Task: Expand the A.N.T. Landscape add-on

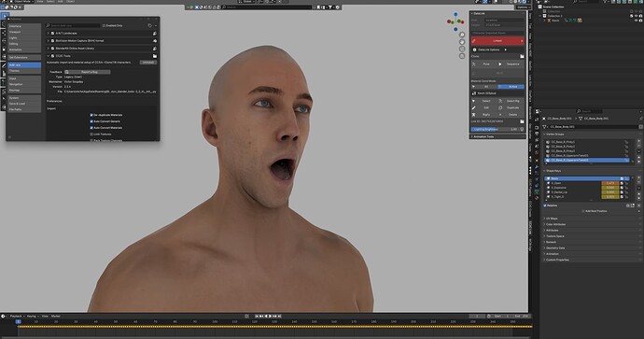Action: 48,34
